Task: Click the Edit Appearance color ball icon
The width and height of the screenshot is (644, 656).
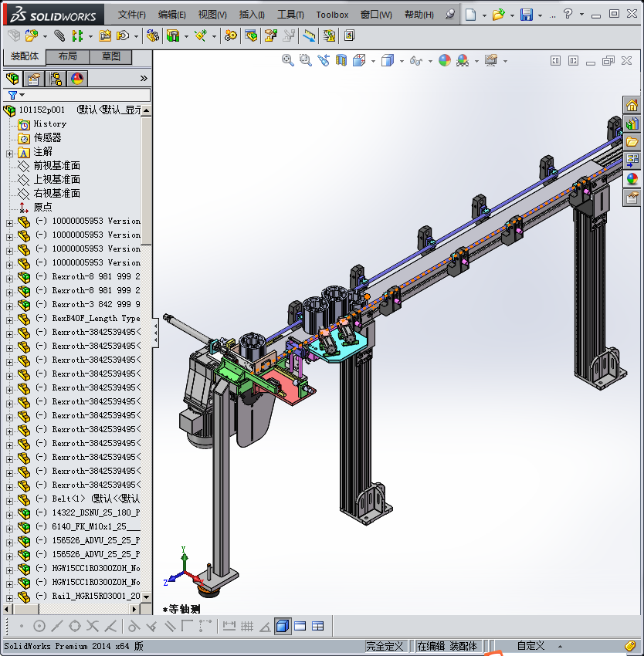Action: tap(445, 60)
